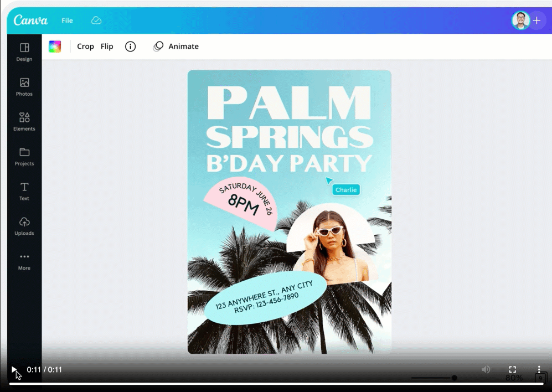Click the Flip button

107,47
